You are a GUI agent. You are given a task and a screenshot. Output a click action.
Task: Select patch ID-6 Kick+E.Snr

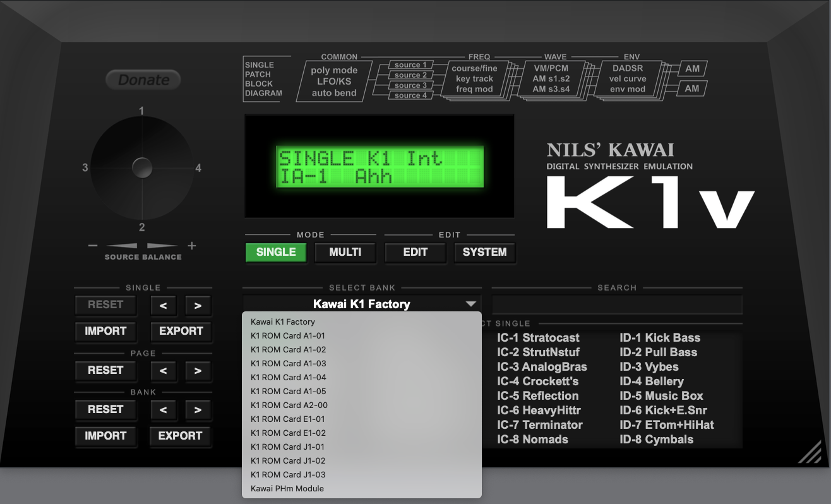coord(663,411)
